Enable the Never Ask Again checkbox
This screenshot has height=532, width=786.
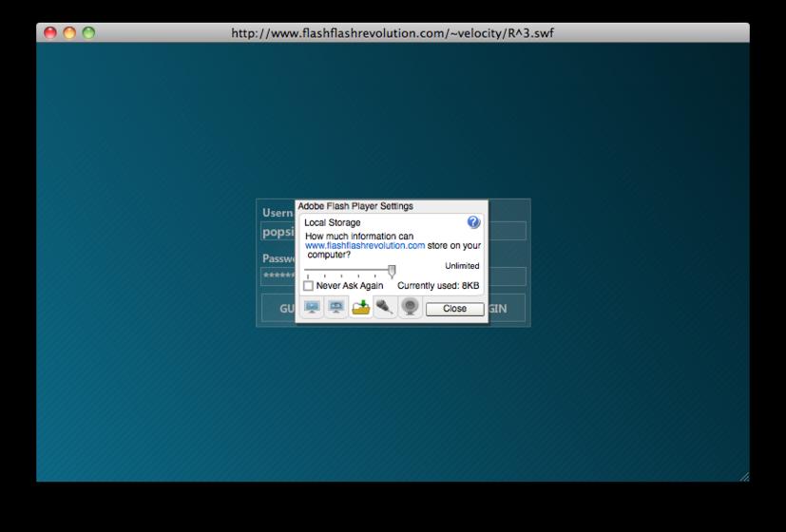tap(308, 286)
